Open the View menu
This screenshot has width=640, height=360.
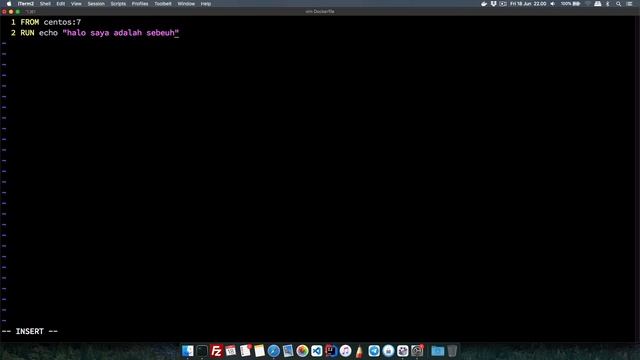76,4
